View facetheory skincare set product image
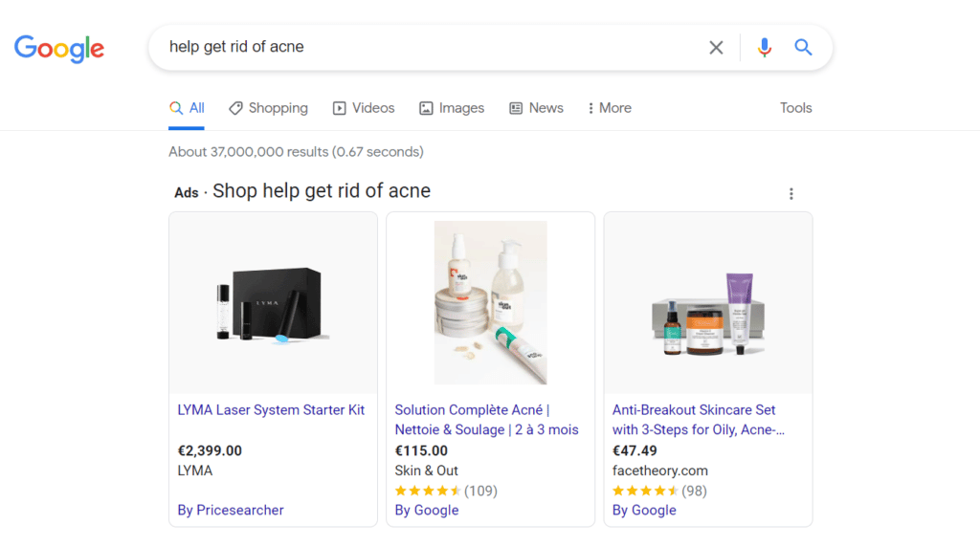 coord(708,303)
